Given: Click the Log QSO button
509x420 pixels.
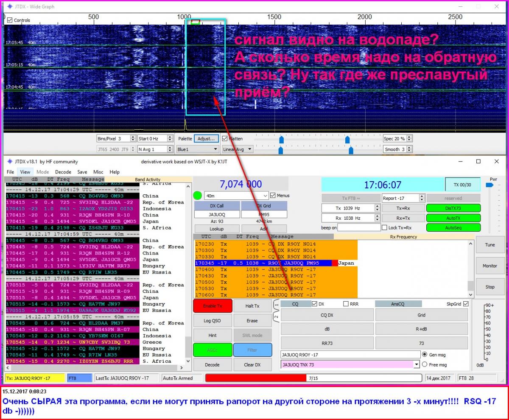Looking at the screenshot, I should (x=213, y=321).
